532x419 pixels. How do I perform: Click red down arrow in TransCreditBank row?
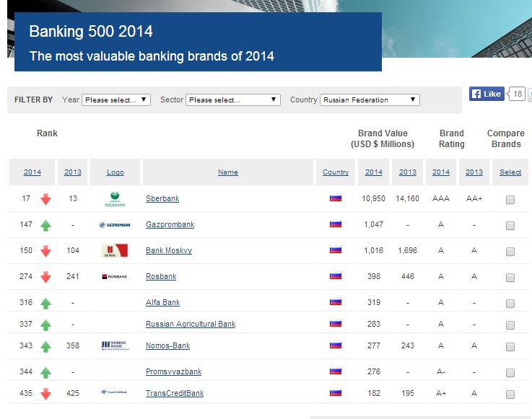45,394
